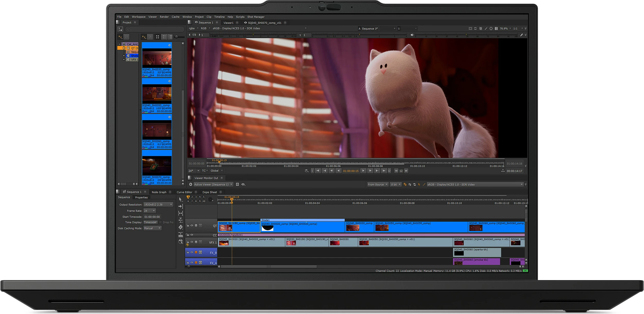Switch bin to list view icon

point(171,37)
